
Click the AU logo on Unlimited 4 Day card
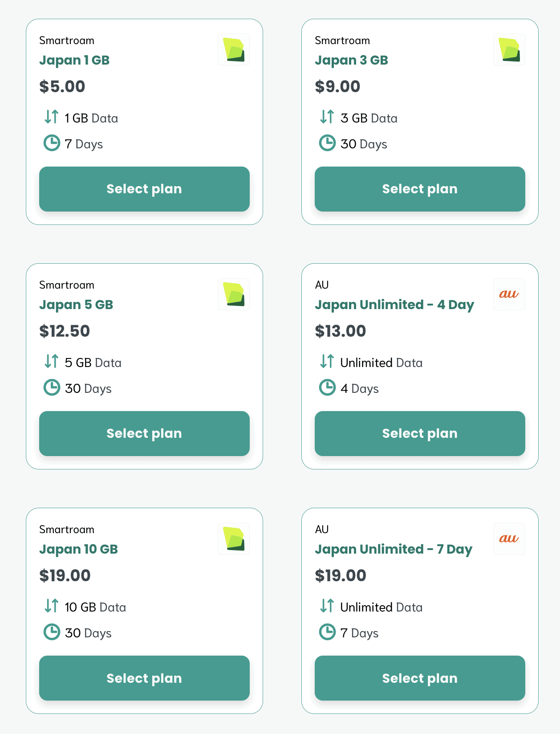[509, 294]
